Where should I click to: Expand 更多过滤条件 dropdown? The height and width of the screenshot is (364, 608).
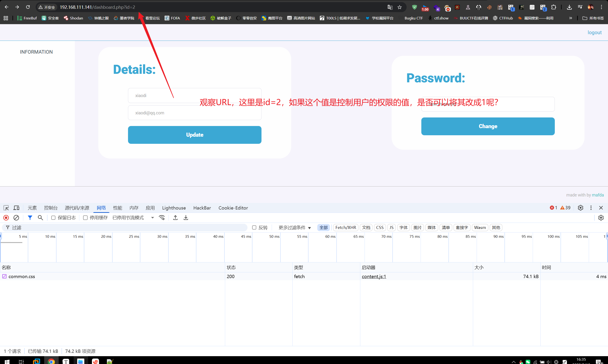click(294, 228)
